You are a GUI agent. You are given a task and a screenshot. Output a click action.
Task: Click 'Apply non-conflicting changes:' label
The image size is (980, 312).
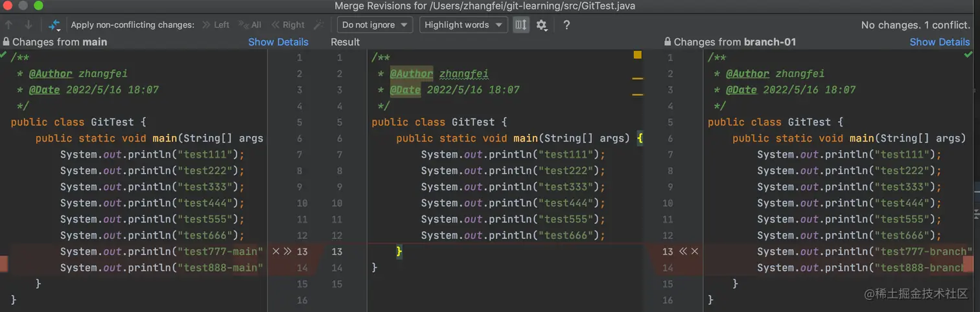133,25
